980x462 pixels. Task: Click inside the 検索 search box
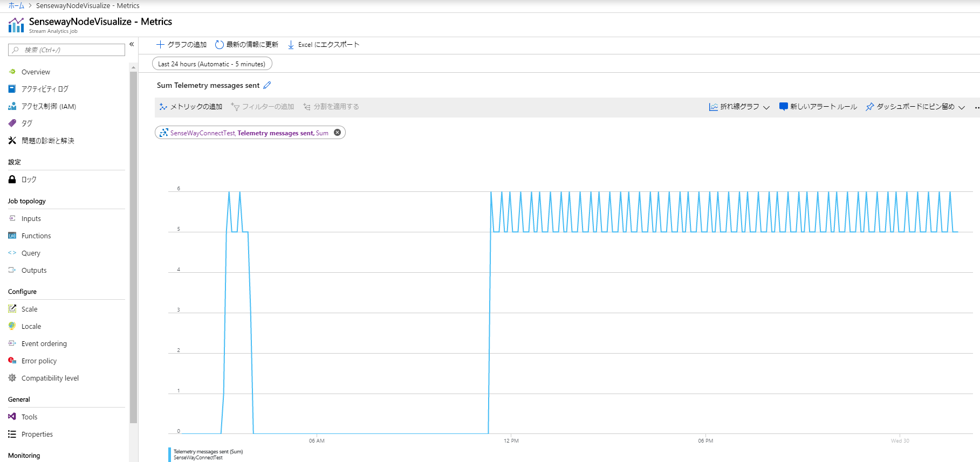point(66,50)
